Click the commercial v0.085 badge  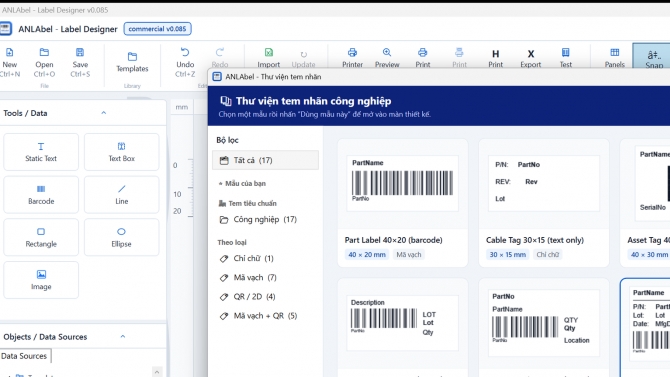[x=157, y=29]
